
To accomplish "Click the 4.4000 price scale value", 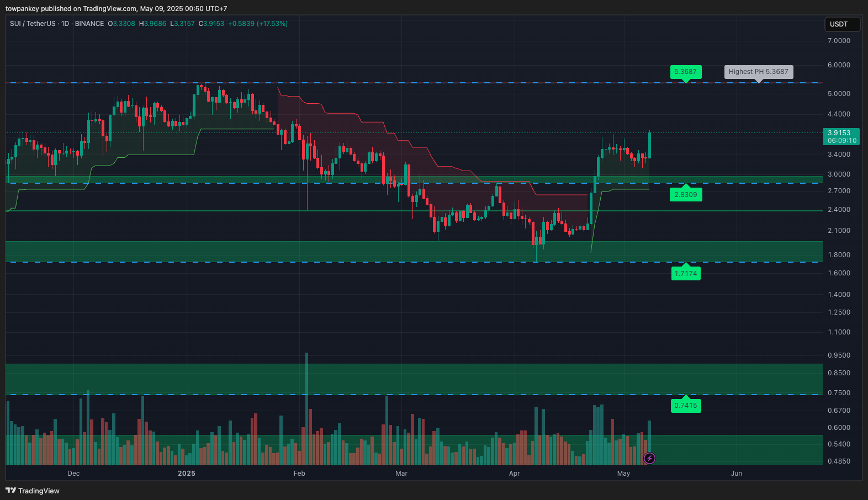I will (x=839, y=114).
